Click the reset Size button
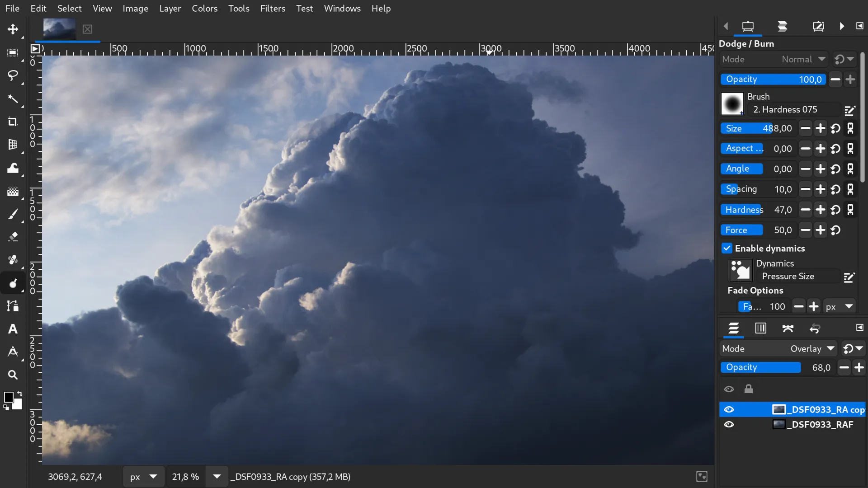This screenshot has width=868, height=488. [x=836, y=128]
